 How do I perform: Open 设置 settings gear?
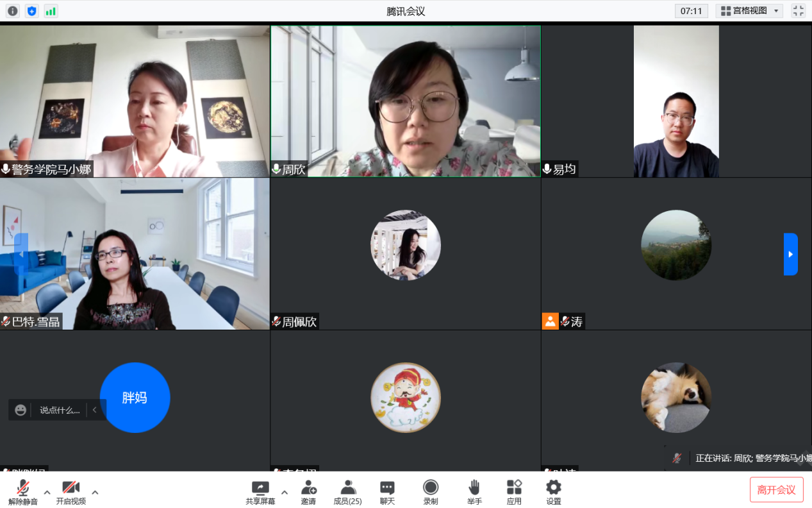[x=553, y=492]
